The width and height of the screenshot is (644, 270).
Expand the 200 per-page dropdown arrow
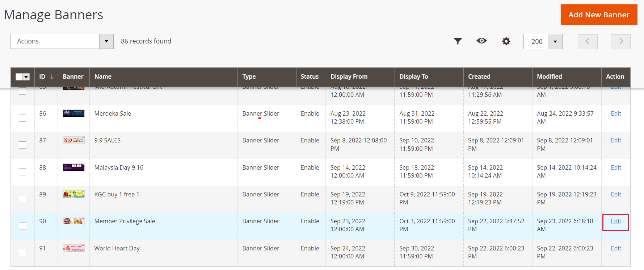(555, 42)
